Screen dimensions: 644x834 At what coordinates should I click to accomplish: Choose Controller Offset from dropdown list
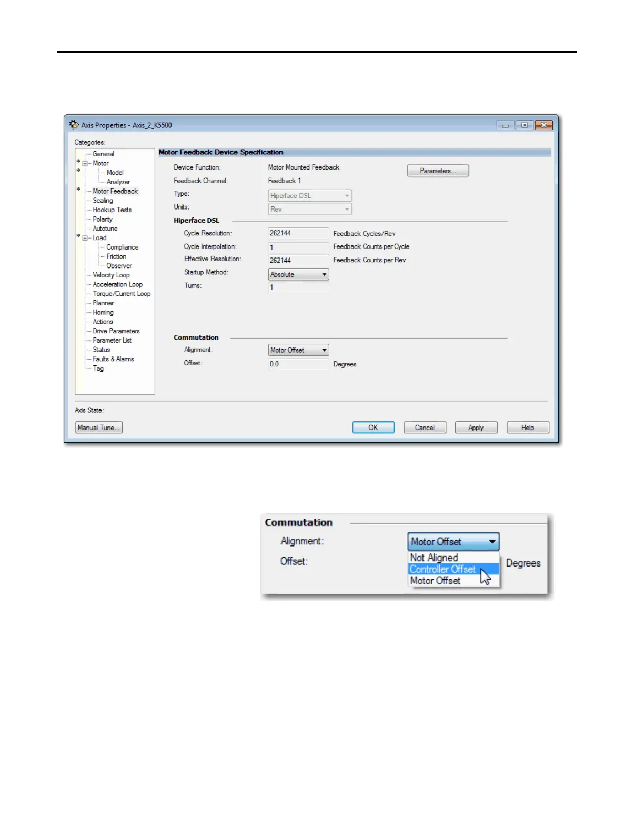[454, 569]
